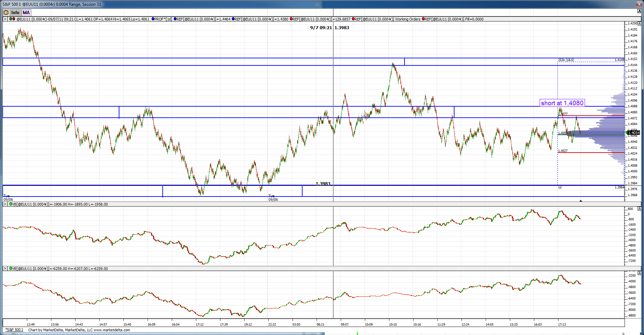Screen dimensions: 644x335
Task: Click time axis label 16:09
Action: (151, 325)
